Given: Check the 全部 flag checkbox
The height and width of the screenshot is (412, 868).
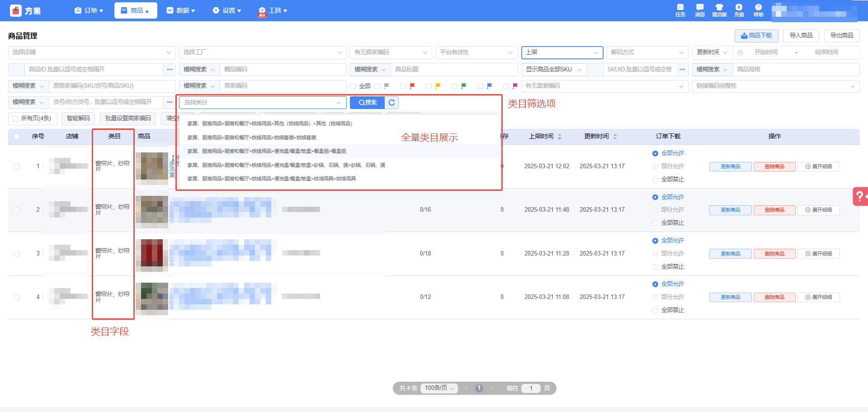Looking at the screenshot, I should coord(353,86).
